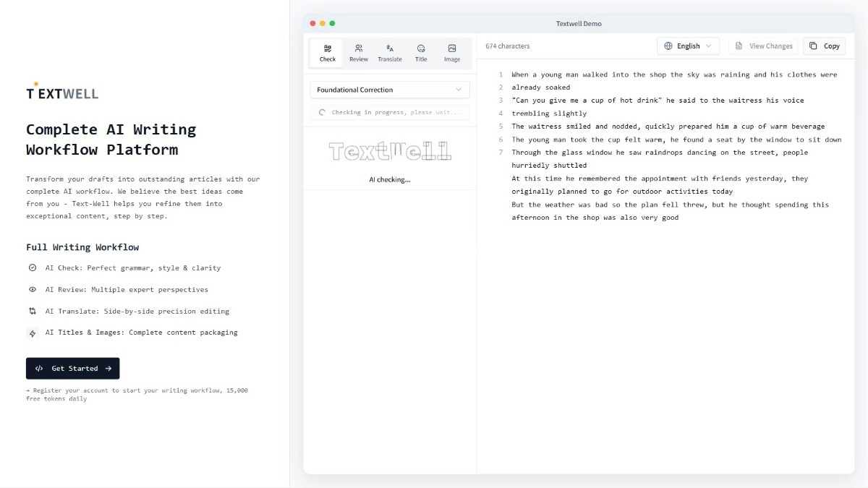868x488 pixels.
Task: Click the View Changes button
Action: coord(764,46)
